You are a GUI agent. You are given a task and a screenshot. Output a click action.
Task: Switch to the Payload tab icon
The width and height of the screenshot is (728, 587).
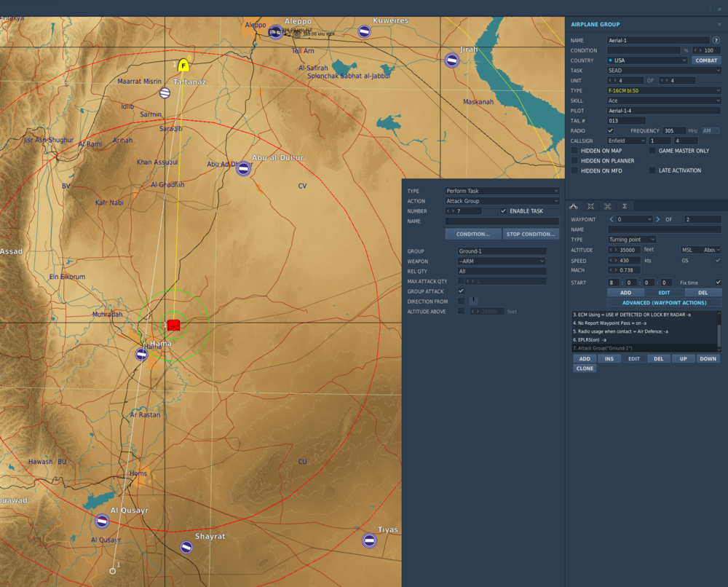pos(590,206)
